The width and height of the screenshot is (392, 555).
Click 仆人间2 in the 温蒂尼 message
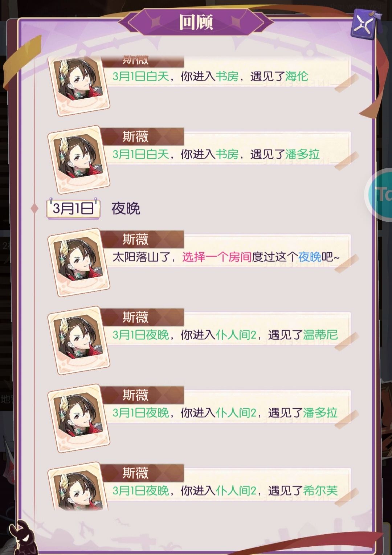pyautogui.click(x=236, y=335)
